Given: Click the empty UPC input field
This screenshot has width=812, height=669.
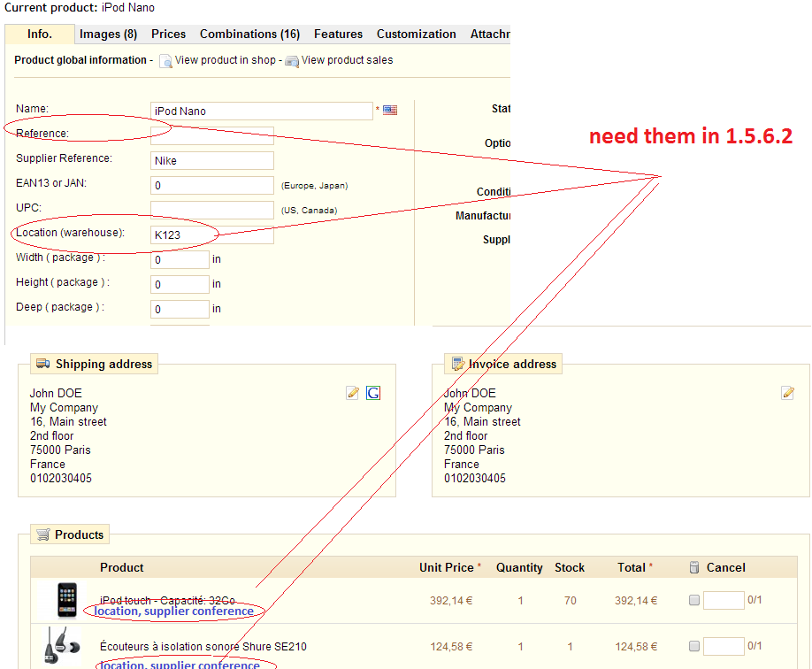Looking at the screenshot, I should (x=211, y=210).
